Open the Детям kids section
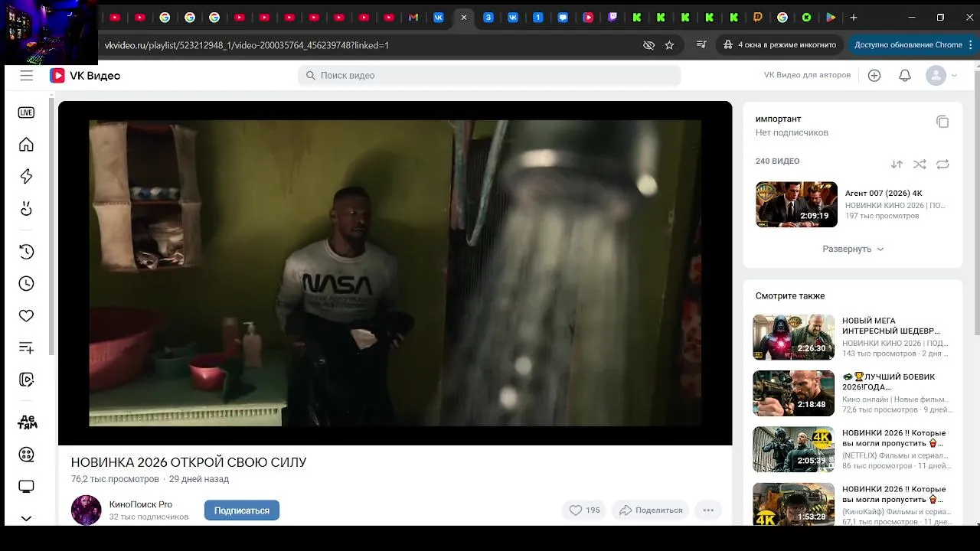 point(27,422)
